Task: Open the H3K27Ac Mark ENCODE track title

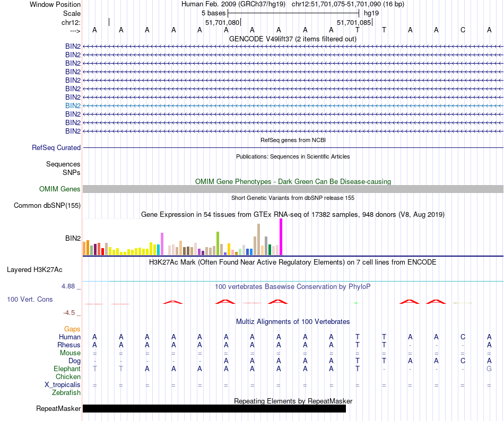Action: click(x=292, y=262)
